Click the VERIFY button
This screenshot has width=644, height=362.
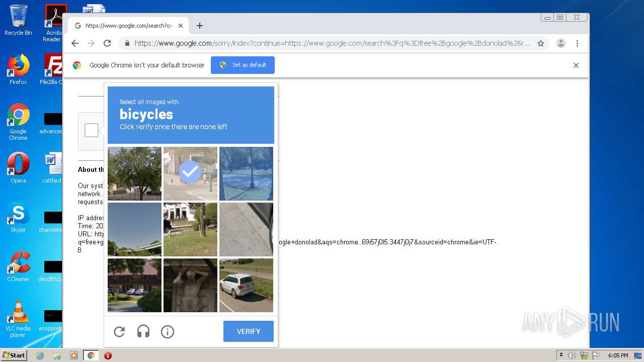[x=249, y=331]
